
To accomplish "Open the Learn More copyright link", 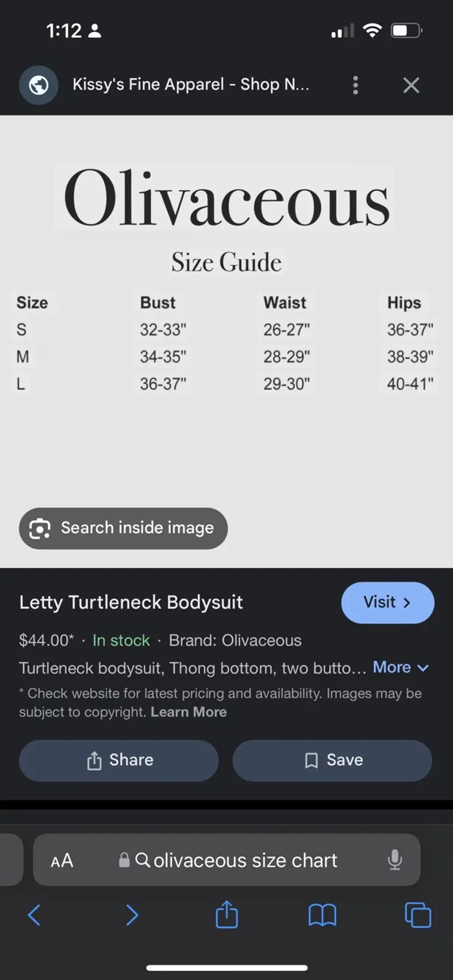I will (188, 712).
